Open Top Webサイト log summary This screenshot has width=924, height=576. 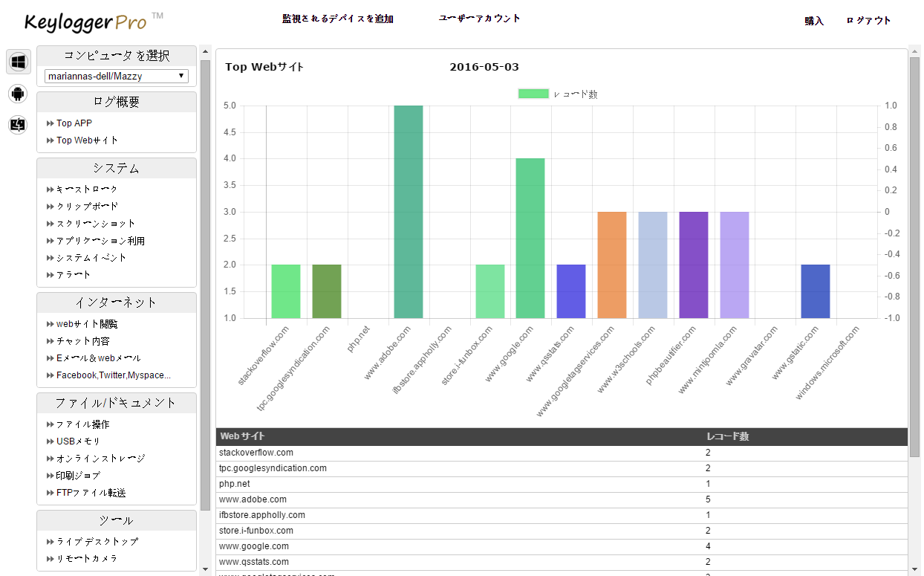coord(87,140)
